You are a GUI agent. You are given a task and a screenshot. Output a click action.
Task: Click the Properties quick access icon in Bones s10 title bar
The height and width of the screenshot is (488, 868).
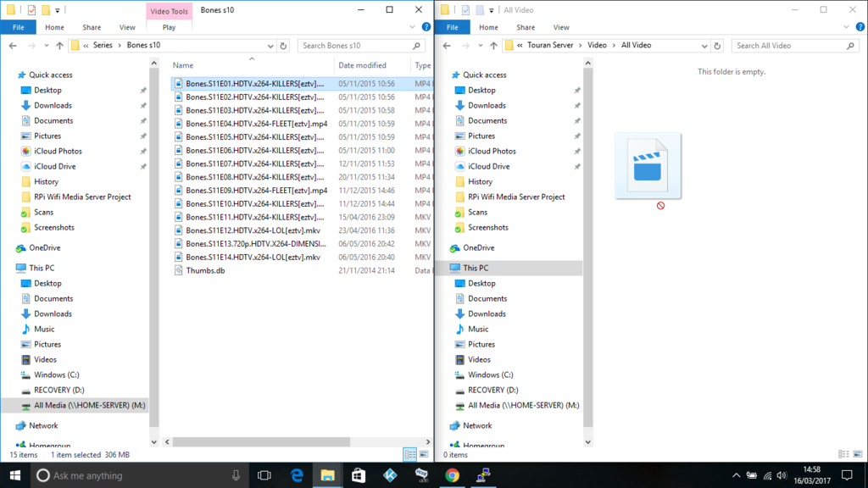[31, 10]
